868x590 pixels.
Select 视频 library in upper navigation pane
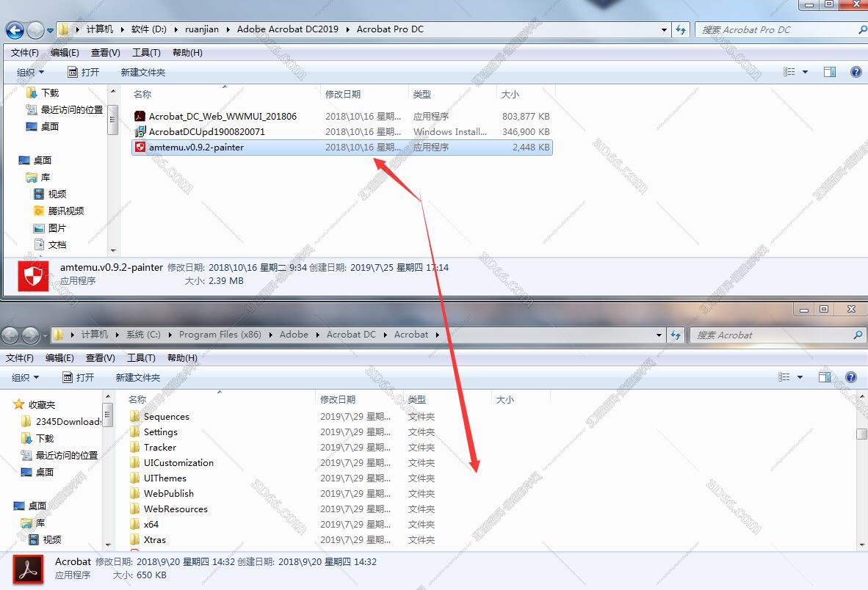pyautogui.click(x=57, y=194)
